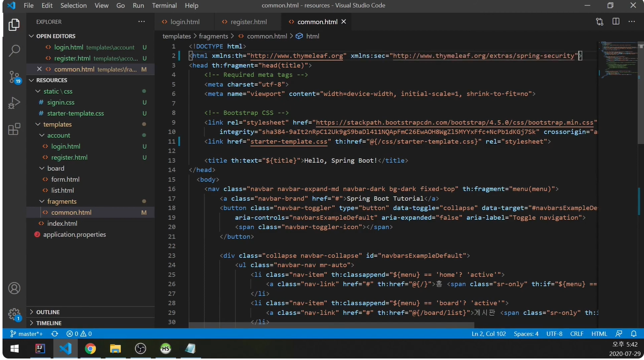The width and height of the screenshot is (644, 360).
Task: Open application.properties file
Action: [x=75, y=234]
